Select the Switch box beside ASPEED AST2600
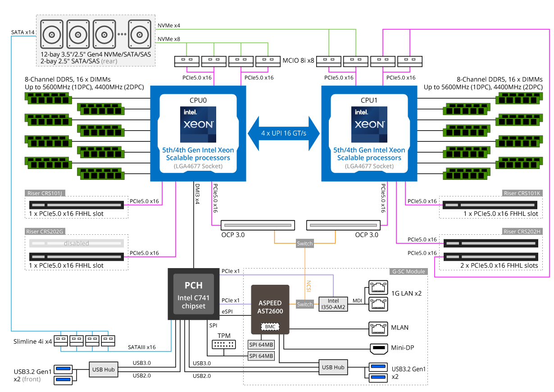 [305, 304]
